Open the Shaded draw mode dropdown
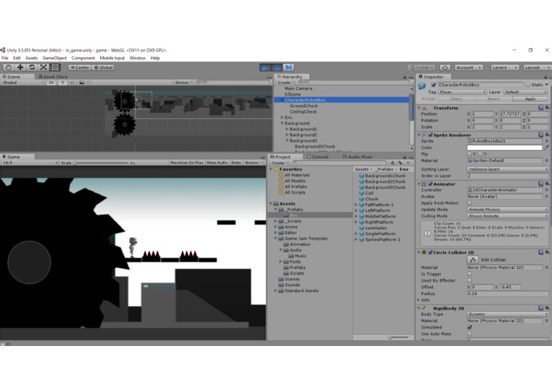The height and width of the screenshot is (392, 552). (23, 83)
